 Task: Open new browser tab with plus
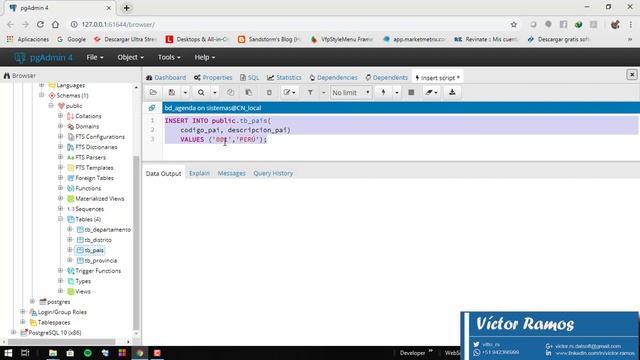[127, 8]
